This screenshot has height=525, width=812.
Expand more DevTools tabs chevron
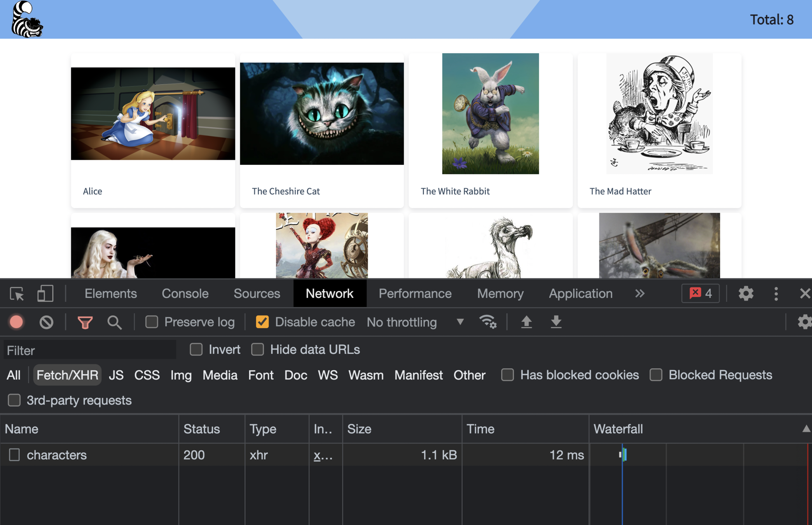[640, 294]
